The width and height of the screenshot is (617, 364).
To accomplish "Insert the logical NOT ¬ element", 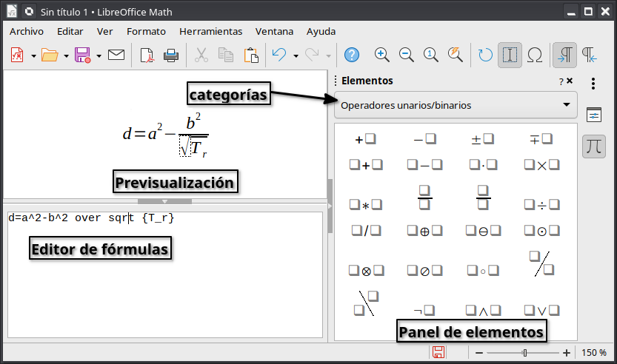I will pos(424,311).
